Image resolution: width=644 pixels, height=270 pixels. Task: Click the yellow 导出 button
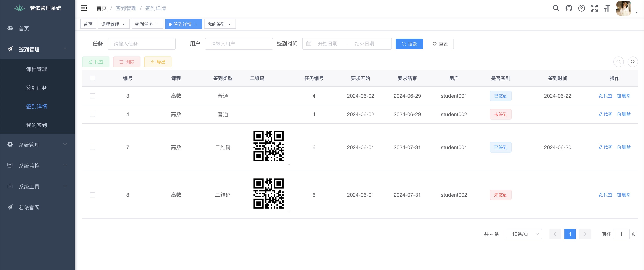pos(158,62)
